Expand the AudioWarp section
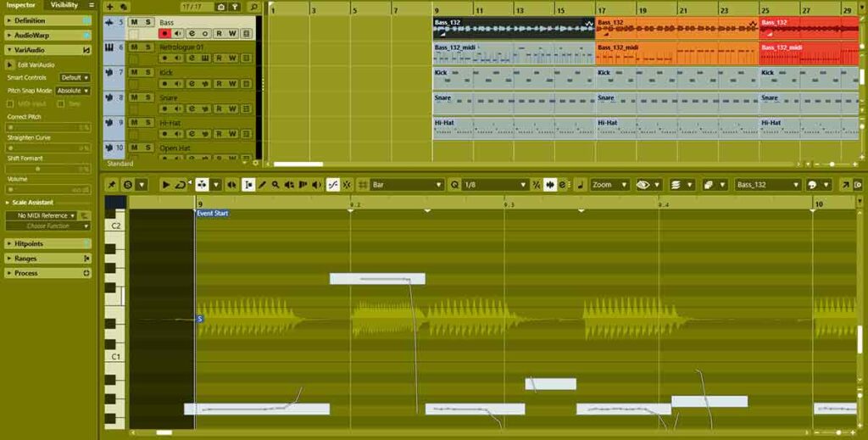 coord(47,36)
